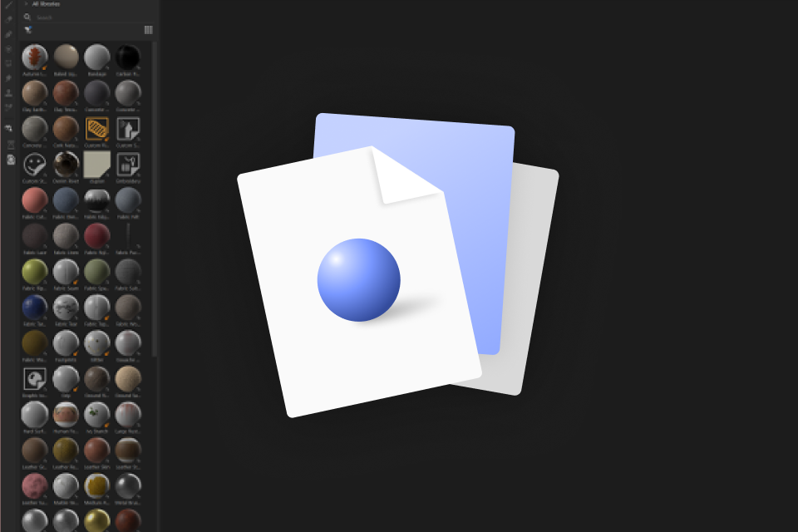Select the grey Fabric Linen material
798x532 pixels.
tap(66, 236)
